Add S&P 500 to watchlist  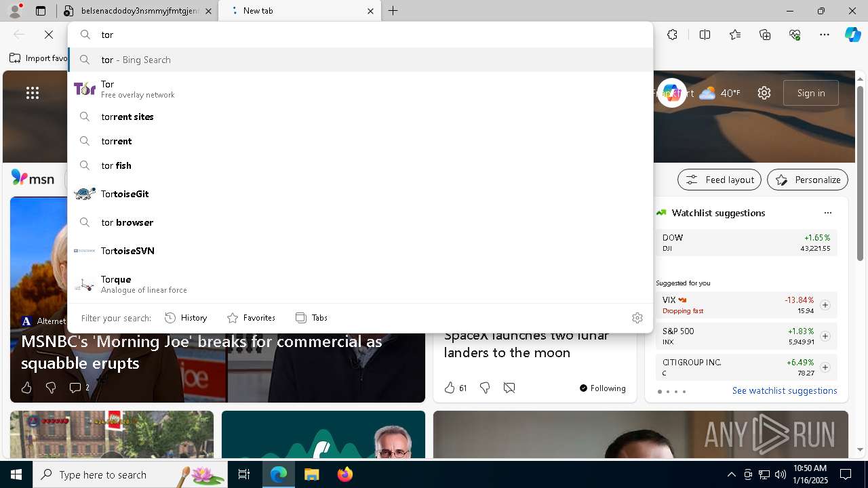coord(825,336)
